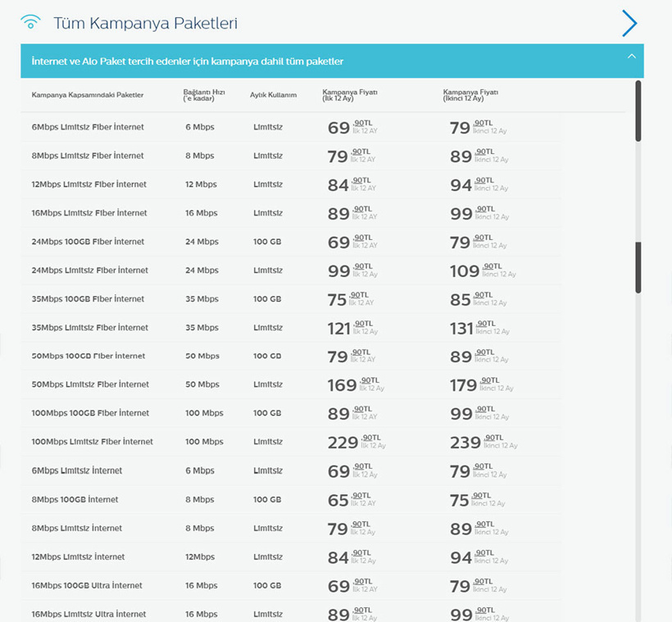Click the Aylık Kullanım column header
Image resolution: width=672 pixels, height=622 pixels.
pos(273,95)
